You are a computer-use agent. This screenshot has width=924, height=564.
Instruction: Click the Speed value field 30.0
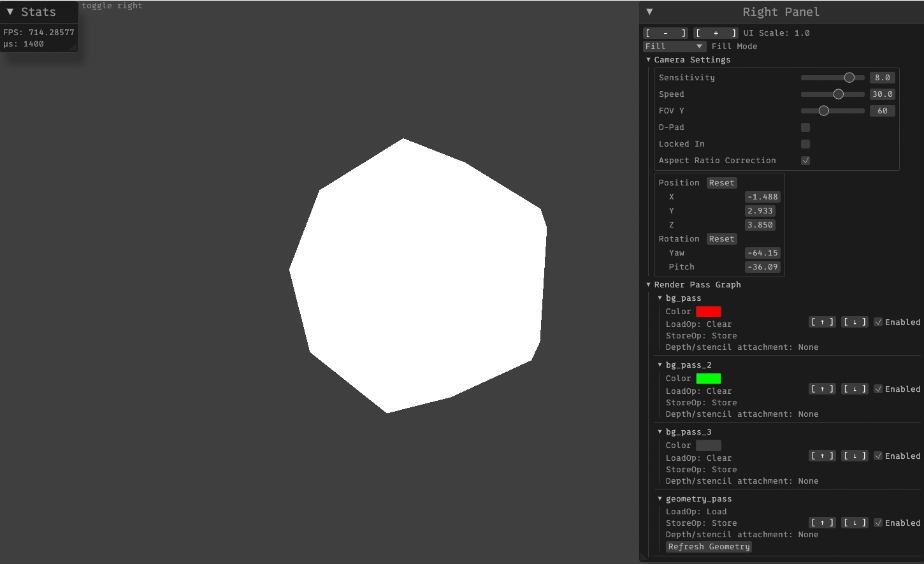[883, 94]
